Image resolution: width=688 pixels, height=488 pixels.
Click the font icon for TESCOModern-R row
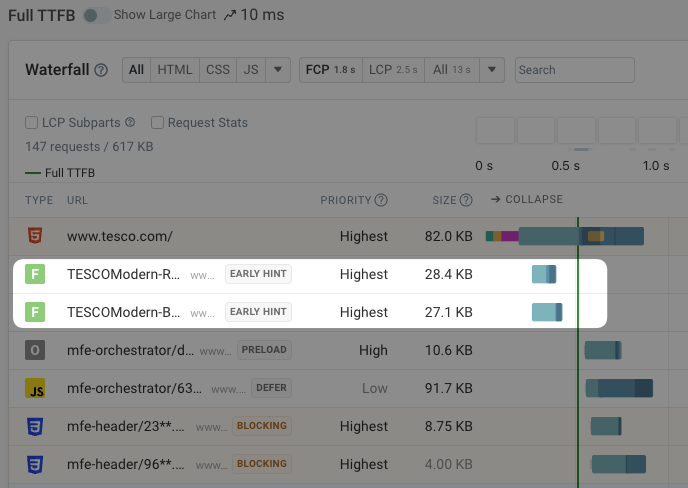(35, 275)
